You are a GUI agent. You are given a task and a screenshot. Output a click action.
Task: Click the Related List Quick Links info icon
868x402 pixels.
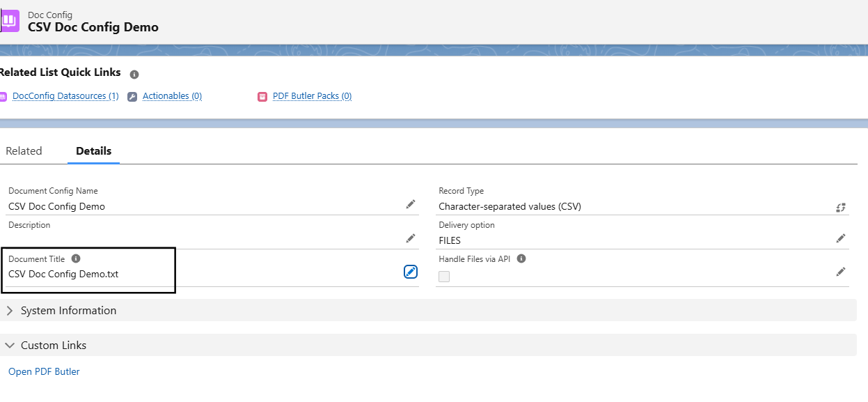134,74
